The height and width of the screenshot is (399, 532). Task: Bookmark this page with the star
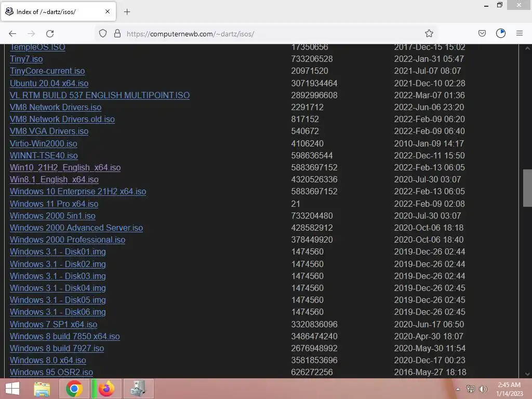429,33
